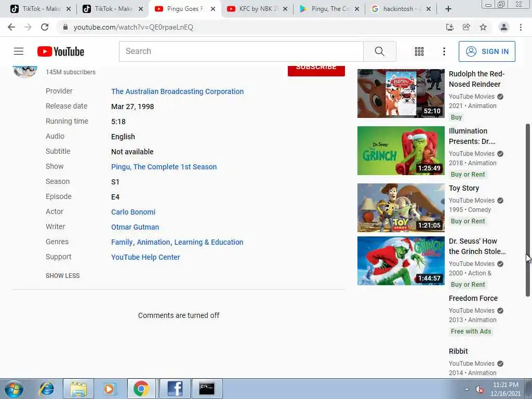Show hidden tray icons arrow
The height and width of the screenshot is (399, 532).
tap(467, 389)
